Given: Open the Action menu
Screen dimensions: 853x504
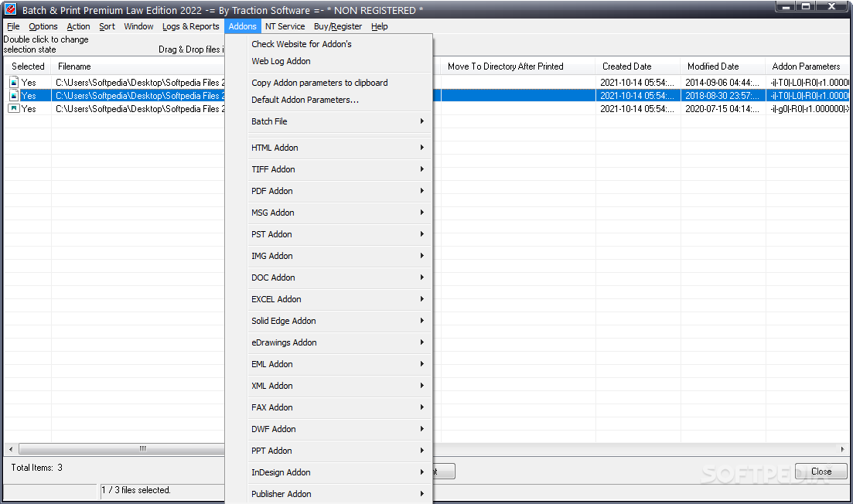Looking at the screenshot, I should (78, 26).
